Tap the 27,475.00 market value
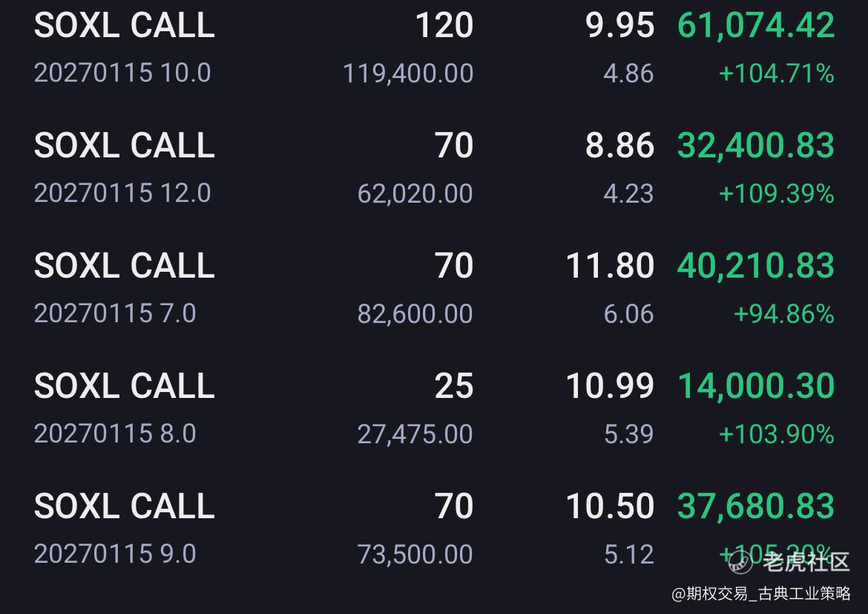The width and height of the screenshot is (868, 614). coord(415,434)
